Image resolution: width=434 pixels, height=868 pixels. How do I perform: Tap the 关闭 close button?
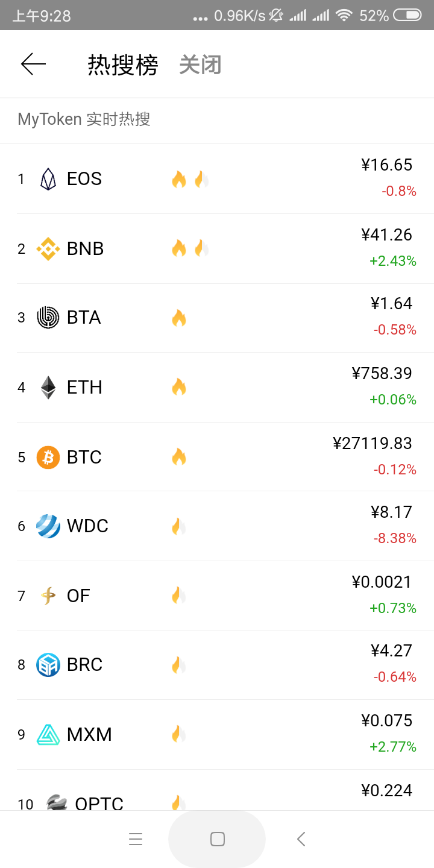pyautogui.click(x=200, y=64)
